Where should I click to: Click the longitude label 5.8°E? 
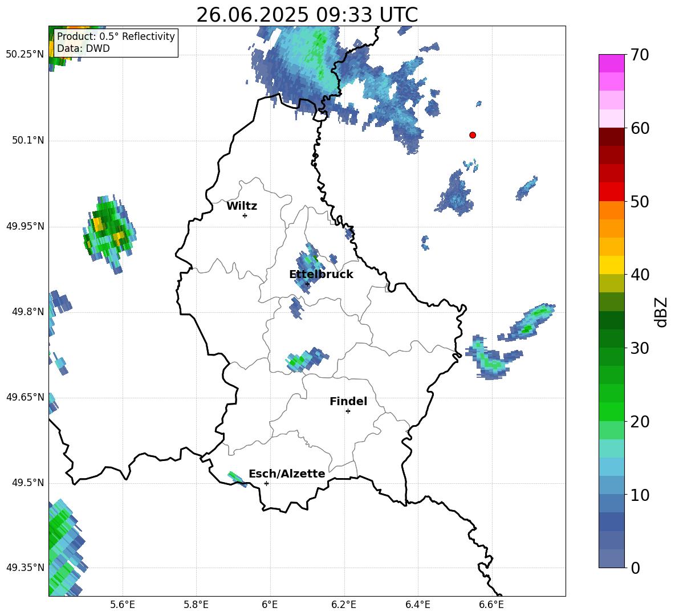196,605
